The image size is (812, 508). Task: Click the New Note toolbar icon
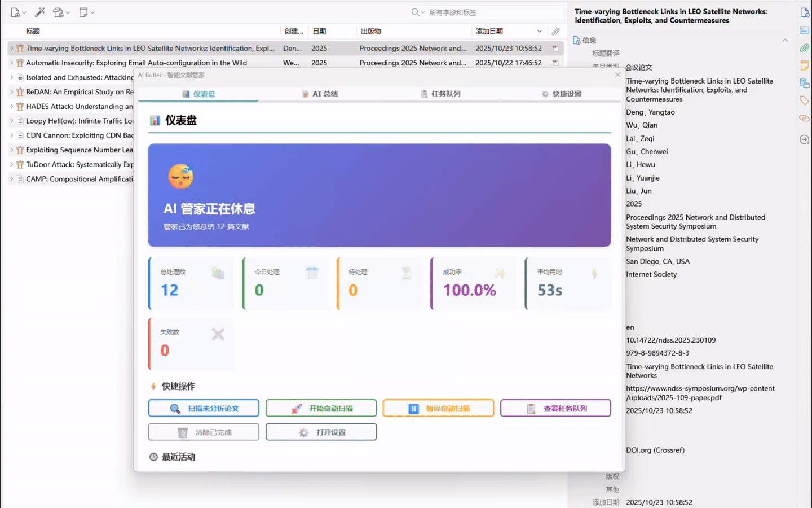pyautogui.click(x=82, y=12)
